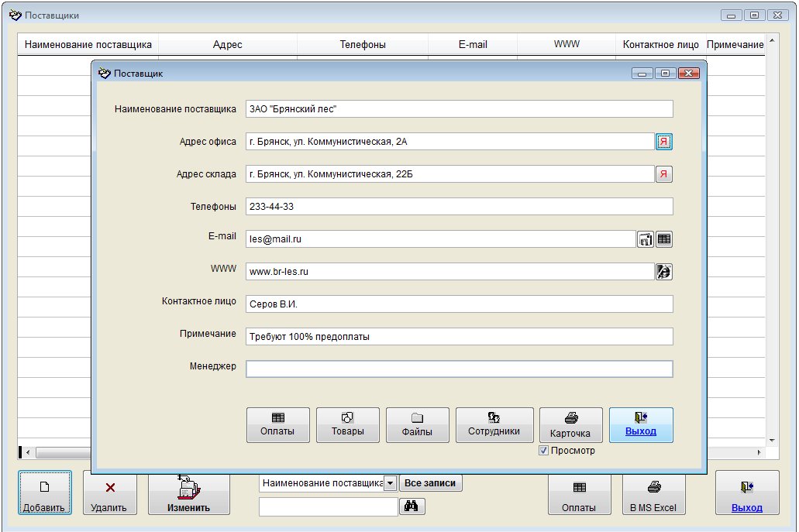799x532 pixels.
Task: Click Поставщики window title icon
Action: tap(15, 15)
